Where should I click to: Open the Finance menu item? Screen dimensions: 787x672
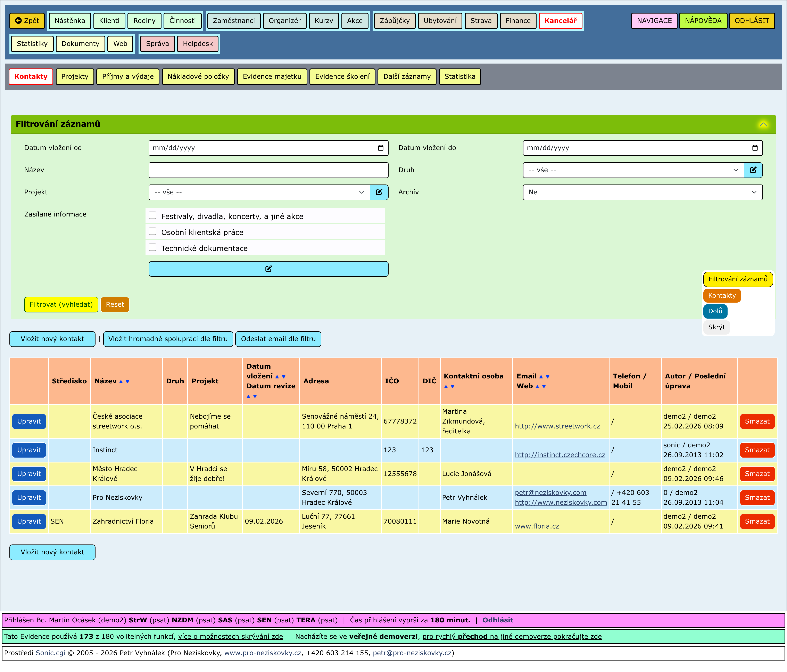[518, 21]
